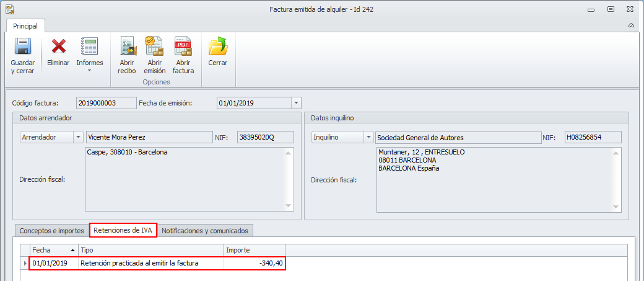Click the 01/01/2019 date cell in grid
This screenshot has width=644, height=281.
click(x=54, y=263)
